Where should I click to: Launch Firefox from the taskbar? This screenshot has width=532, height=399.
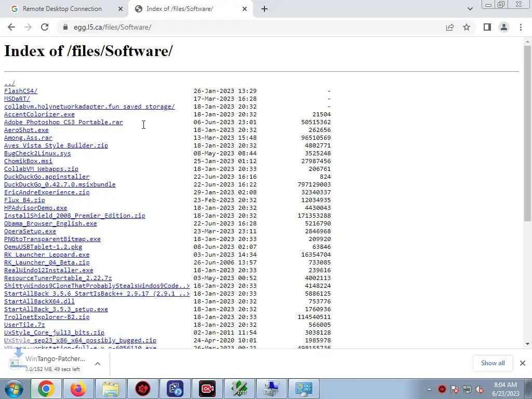pyautogui.click(x=78, y=389)
